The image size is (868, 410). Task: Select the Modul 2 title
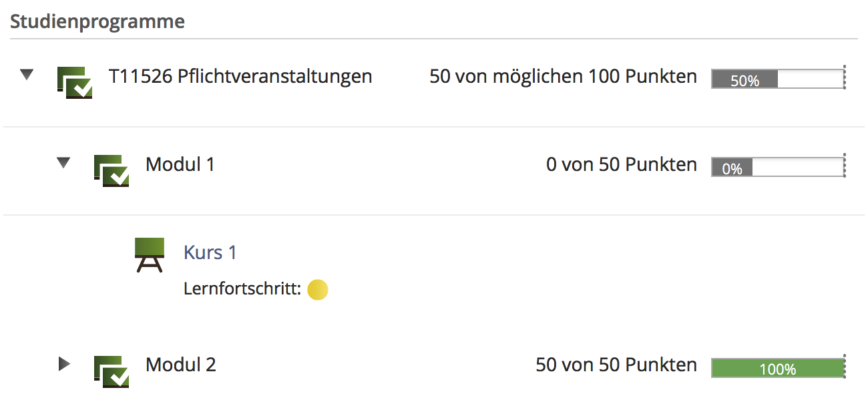click(181, 365)
